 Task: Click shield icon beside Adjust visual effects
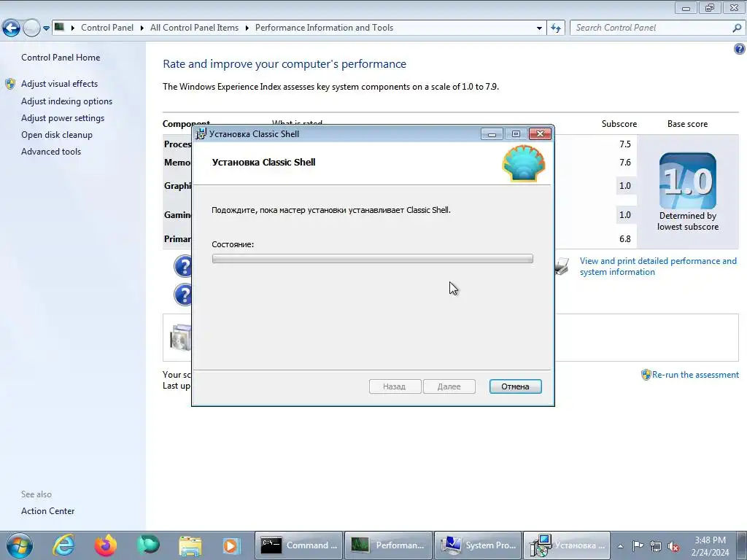(10, 85)
